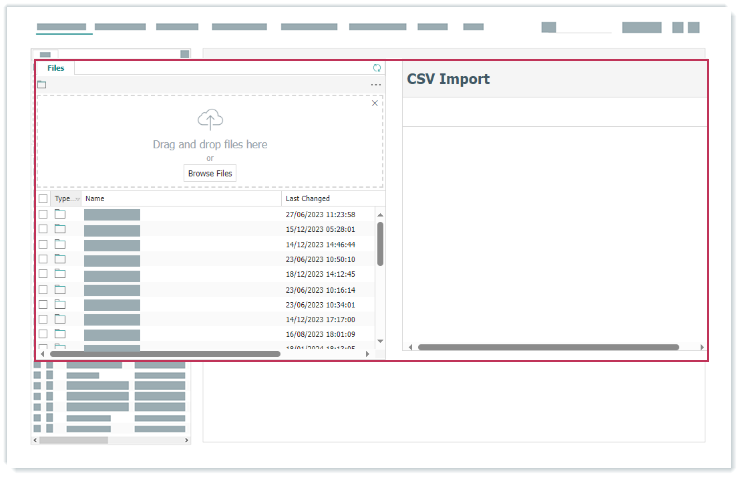Click file list horizontal scroll-right arrow
Viewport: 741px width, 478px height.
pos(367,354)
